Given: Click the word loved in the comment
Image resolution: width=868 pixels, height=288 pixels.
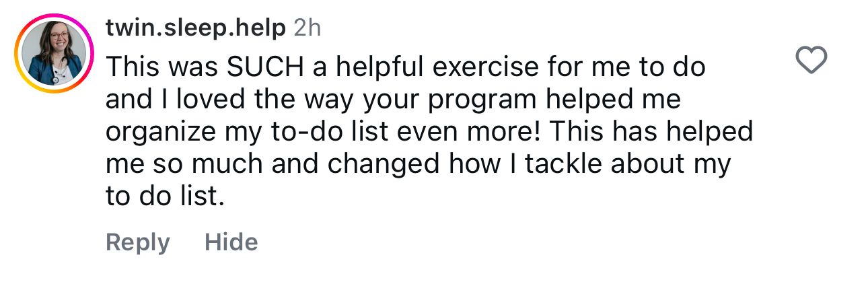Looking at the screenshot, I should click(x=200, y=100).
